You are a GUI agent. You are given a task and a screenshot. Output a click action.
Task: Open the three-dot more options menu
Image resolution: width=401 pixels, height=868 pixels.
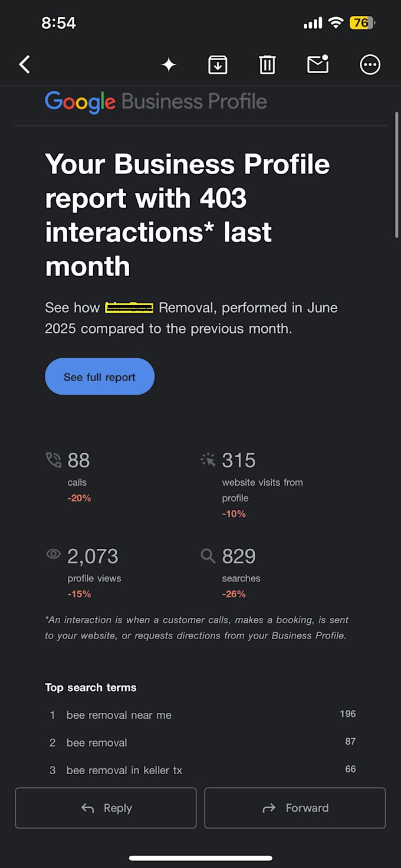[x=370, y=64]
